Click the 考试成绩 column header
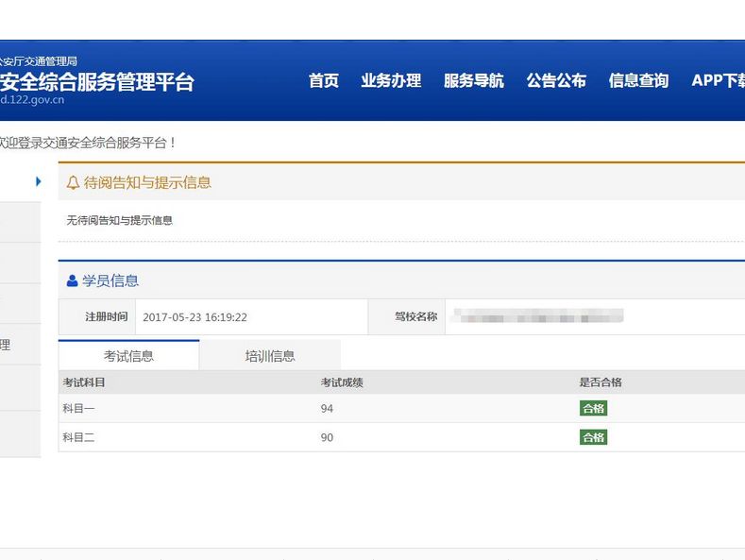 (342, 382)
